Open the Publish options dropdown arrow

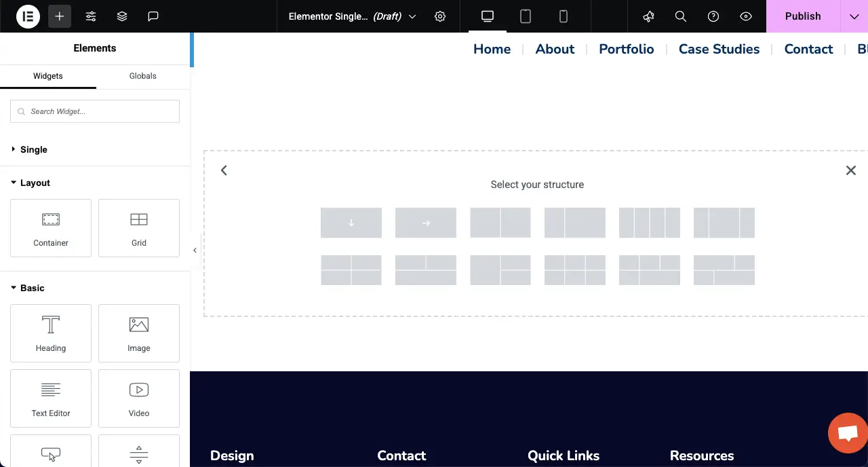point(854,16)
